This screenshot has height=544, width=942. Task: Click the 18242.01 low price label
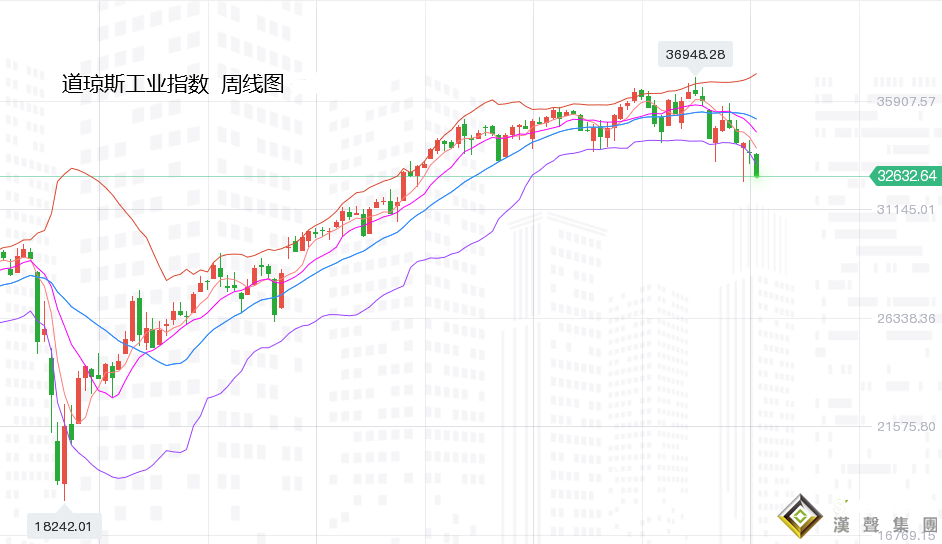pyautogui.click(x=64, y=525)
